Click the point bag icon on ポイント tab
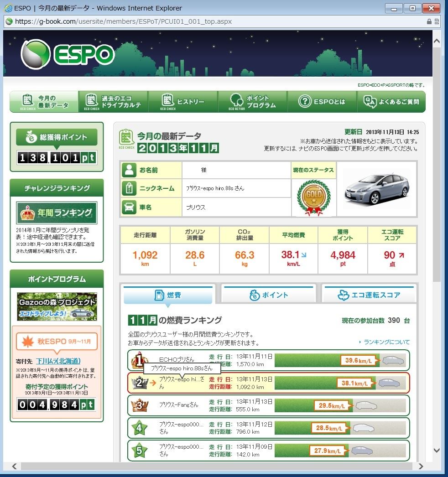The width and height of the screenshot is (448, 477). click(x=255, y=295)
